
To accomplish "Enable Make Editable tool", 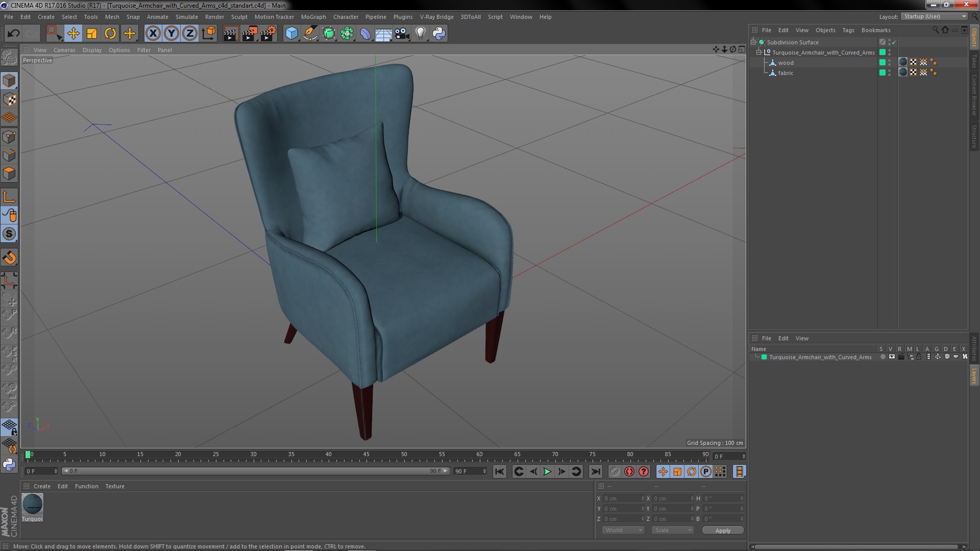I will click(x=9, y=58).
